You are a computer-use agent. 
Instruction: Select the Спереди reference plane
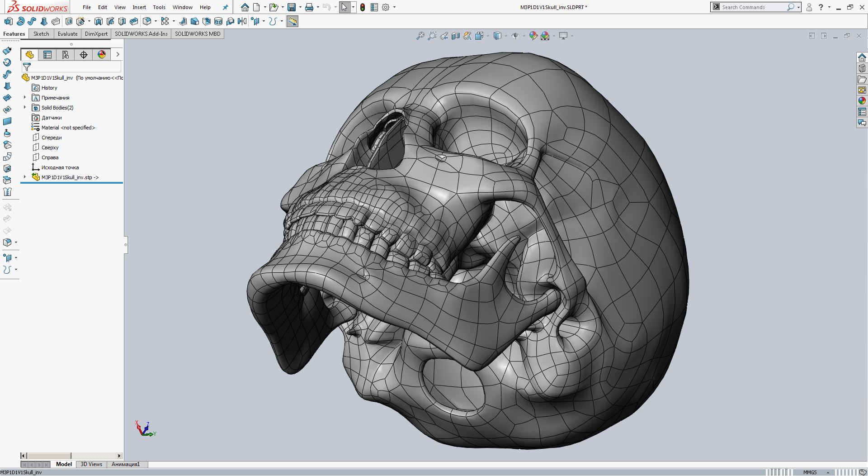tap(52, 137)
